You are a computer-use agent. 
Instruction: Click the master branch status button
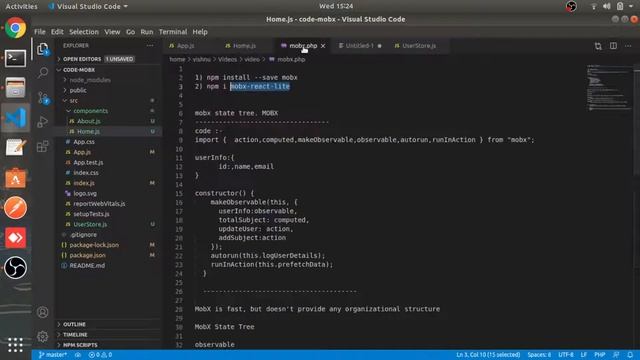coord(53,355)
